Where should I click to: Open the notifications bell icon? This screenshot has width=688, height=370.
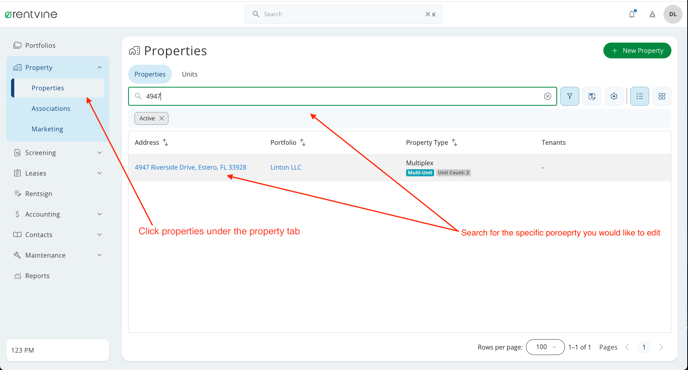click(x=632, y=14)
